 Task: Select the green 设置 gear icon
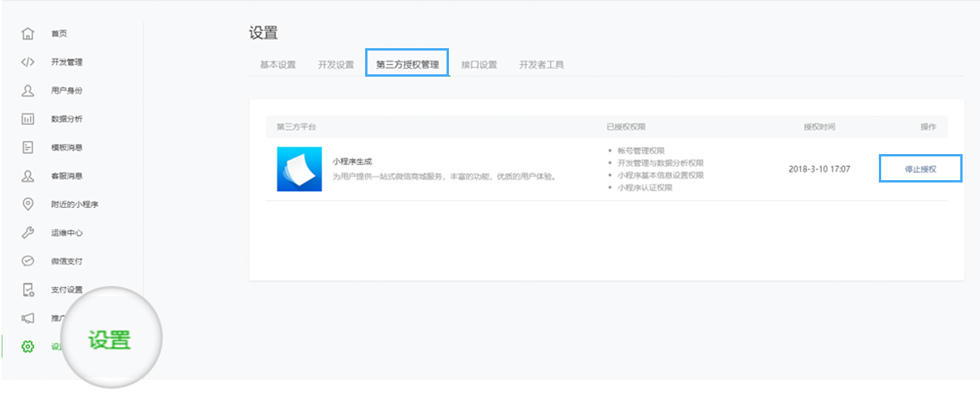tap(28, 347)
